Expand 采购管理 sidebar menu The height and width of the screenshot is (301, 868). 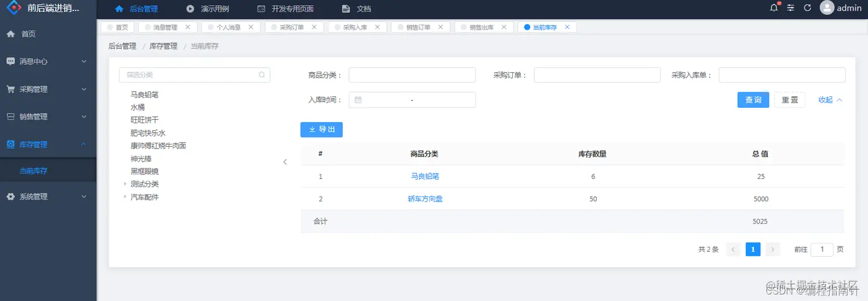[48, 89]
